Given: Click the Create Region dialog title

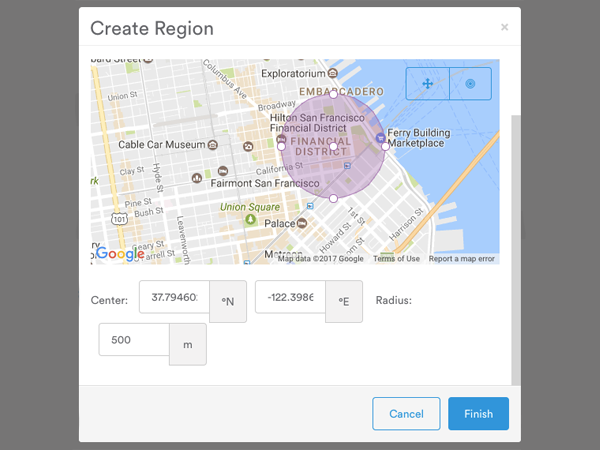Looking at the screenshot, I should [152, 28].
